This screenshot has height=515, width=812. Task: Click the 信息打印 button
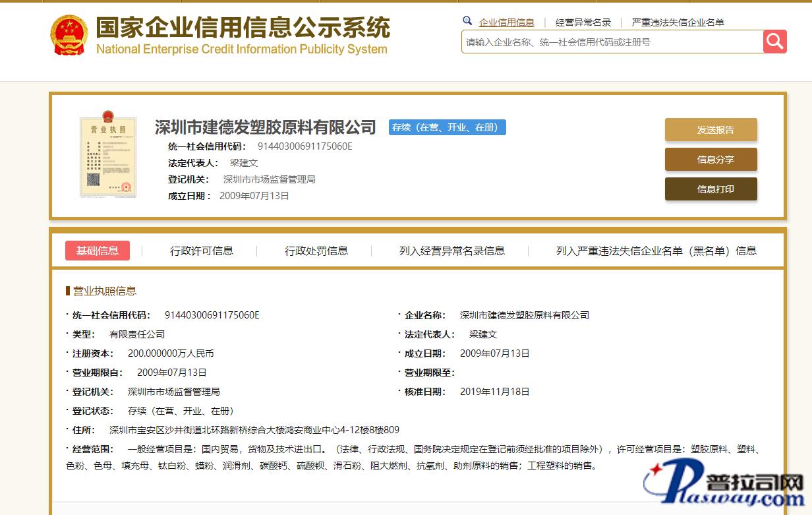click(x=710, y=189)
